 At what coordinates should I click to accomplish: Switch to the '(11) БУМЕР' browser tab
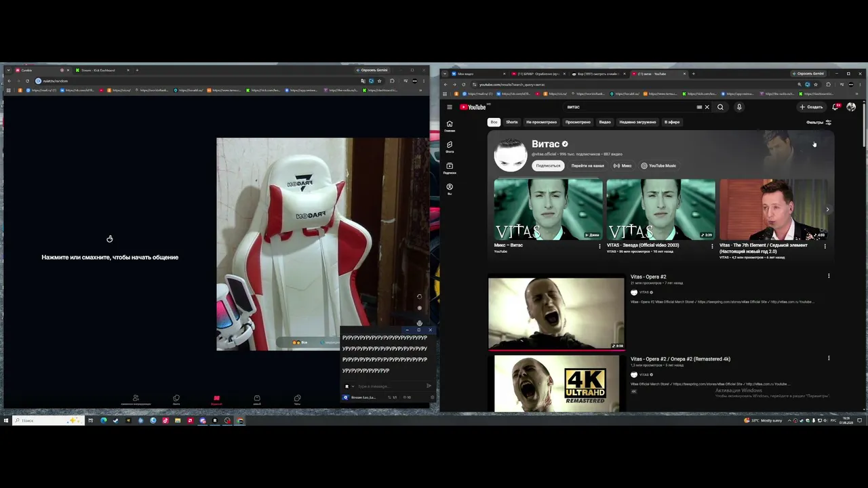tap(538, 74)
